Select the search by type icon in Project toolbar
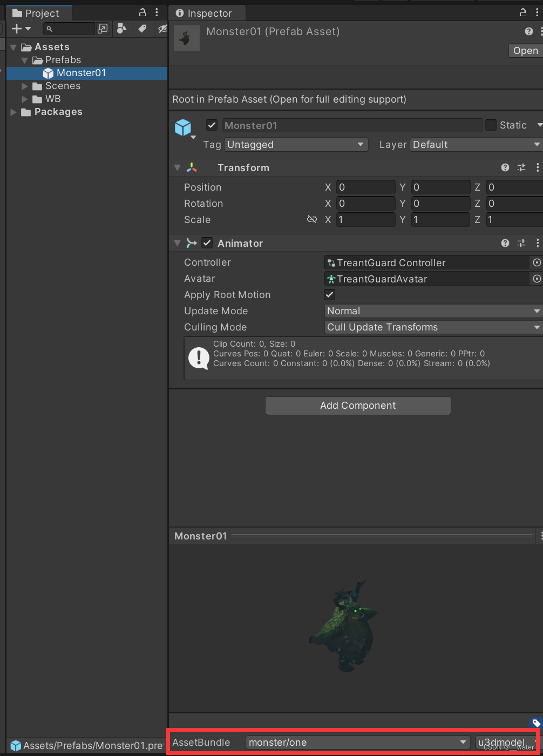Screen dimensions: 543x756 (x=122, y=29)
